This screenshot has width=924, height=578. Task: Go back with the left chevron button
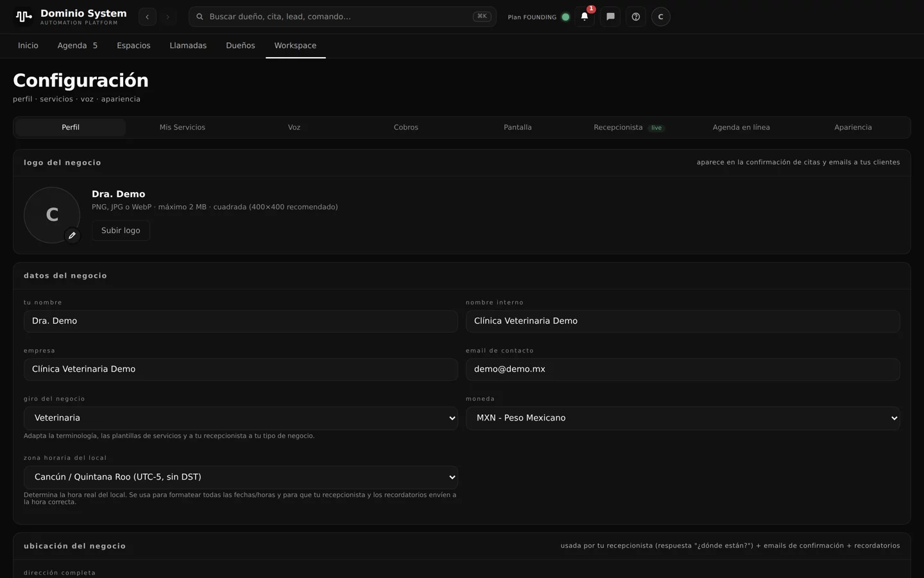148,17
